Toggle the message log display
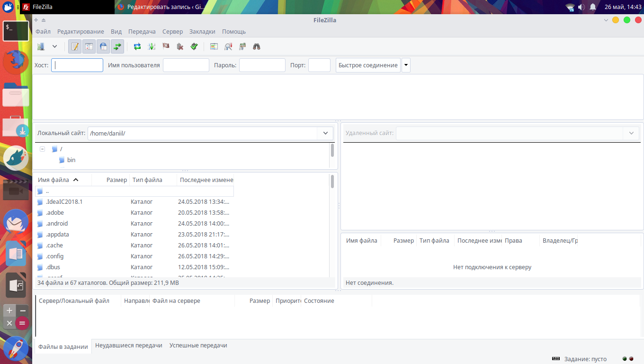This screenshot has width=644, height=364. pos(75,46)
